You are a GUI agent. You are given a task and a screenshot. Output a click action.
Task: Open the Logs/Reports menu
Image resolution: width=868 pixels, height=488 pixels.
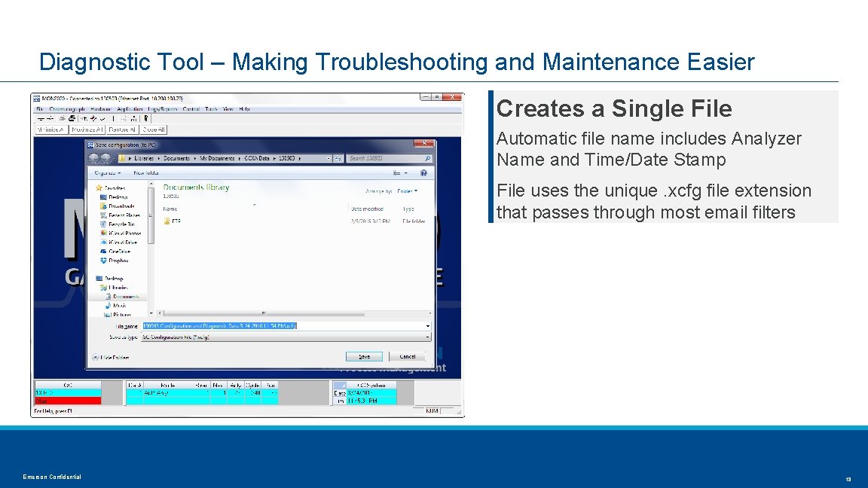tap(163, 109)
